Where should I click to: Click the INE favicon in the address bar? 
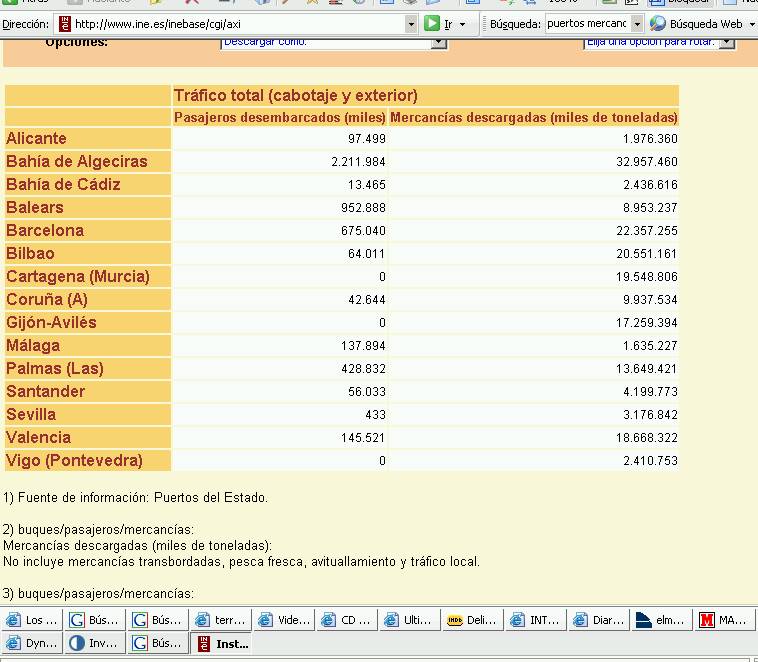pos(64,24)
